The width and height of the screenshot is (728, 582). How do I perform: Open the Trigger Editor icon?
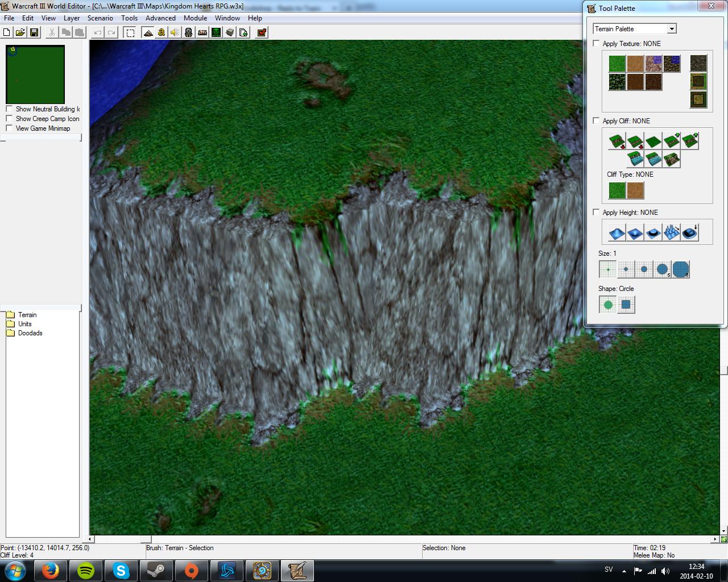tap(162, 32)
